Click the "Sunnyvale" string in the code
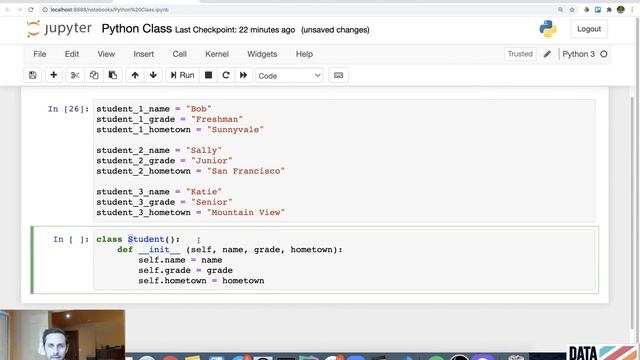 [x=235, y=129]
